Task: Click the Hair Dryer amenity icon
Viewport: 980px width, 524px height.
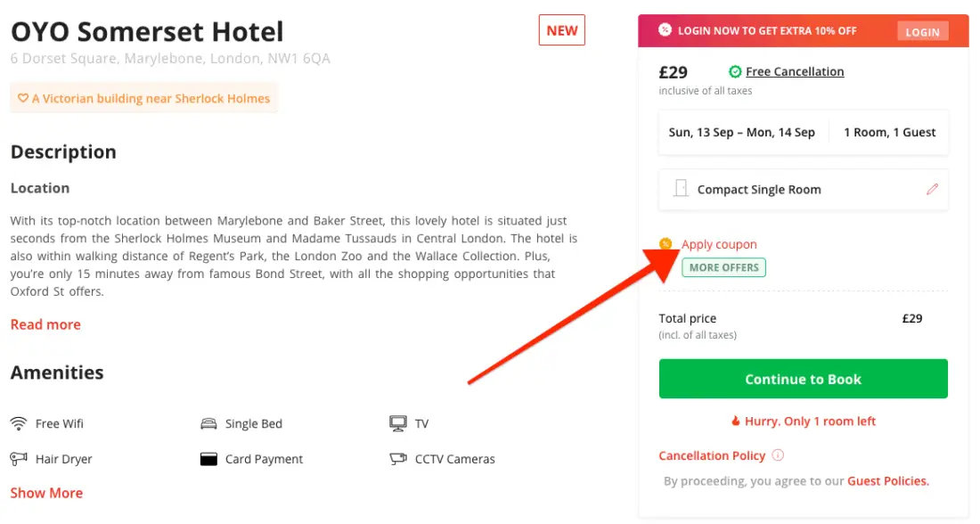Action: 19,459
